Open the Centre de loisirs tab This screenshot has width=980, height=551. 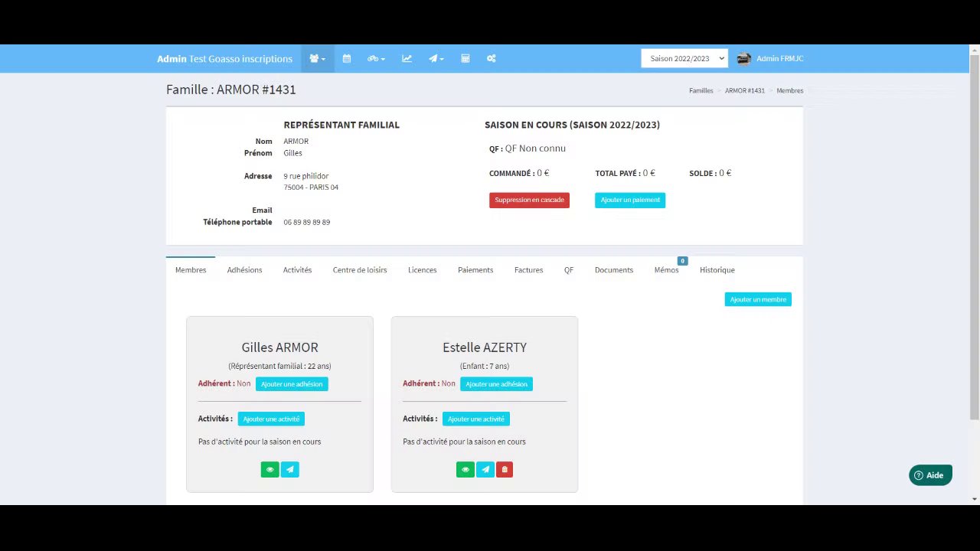coord(360,269)
